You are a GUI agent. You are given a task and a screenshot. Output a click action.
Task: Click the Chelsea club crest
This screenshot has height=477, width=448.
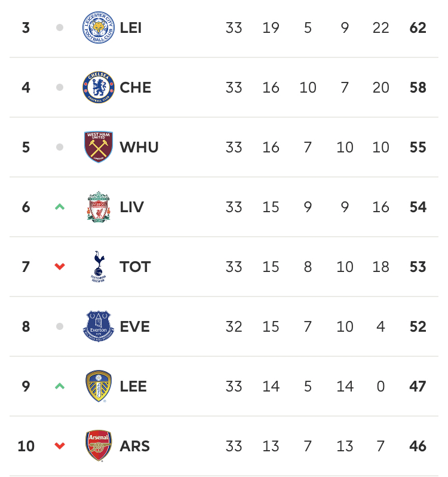pos(98,88)
